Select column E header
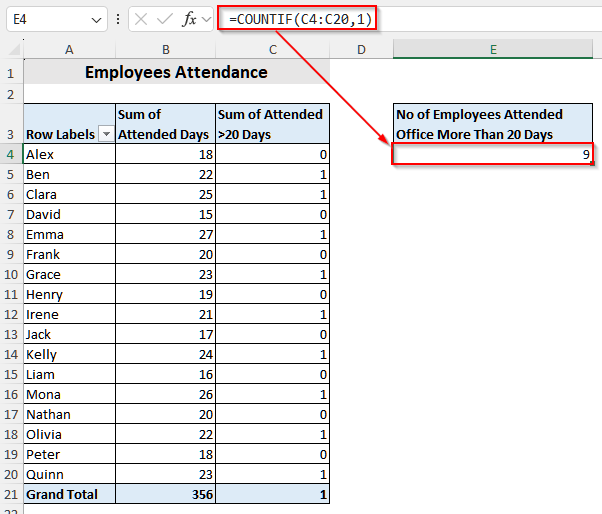The image size is (602, 514). (x=494, y=50)
